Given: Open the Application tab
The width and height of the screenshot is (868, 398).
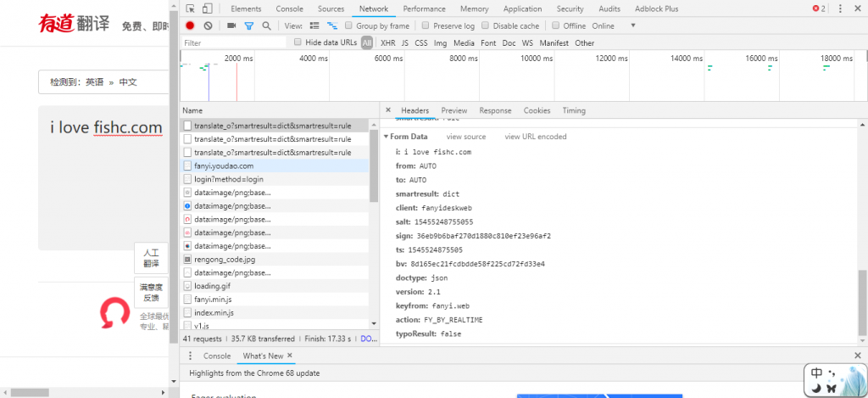Looking at the screenshot, I should (522, 8).
